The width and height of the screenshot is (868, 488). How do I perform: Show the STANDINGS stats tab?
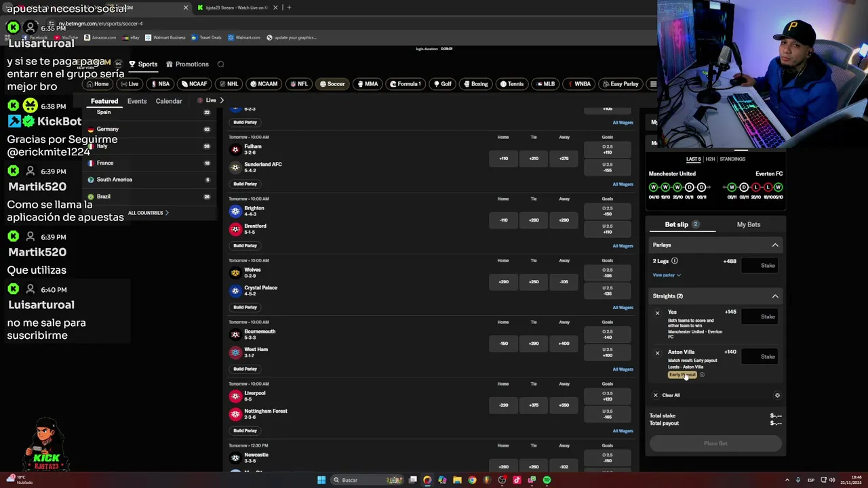point(732,159)
